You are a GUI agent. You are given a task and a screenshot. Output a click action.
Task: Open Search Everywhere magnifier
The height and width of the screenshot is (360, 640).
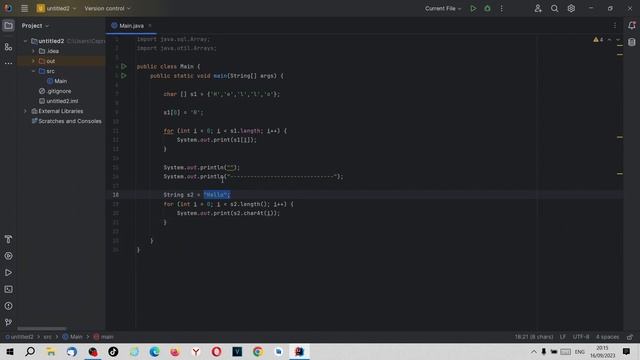coord(554,8)
